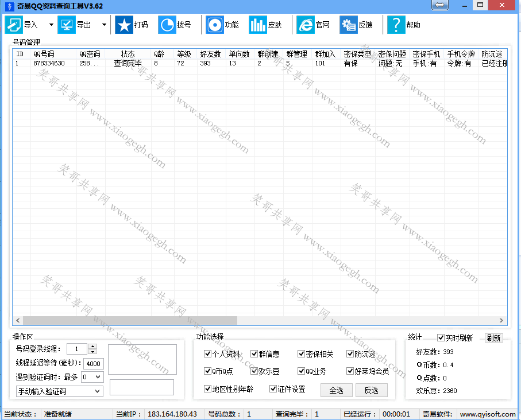Uncheck the 密保相关 checkbox
Screen dimensions: 521x420
302,354
